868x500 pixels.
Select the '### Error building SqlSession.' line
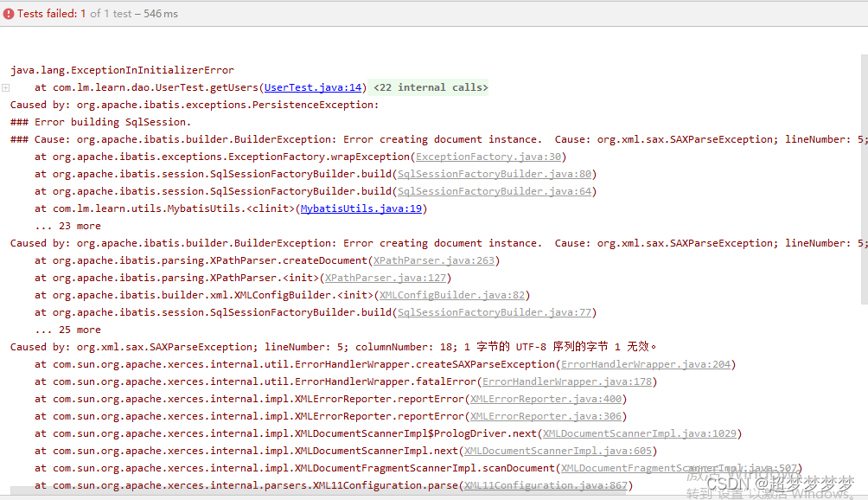100,122
